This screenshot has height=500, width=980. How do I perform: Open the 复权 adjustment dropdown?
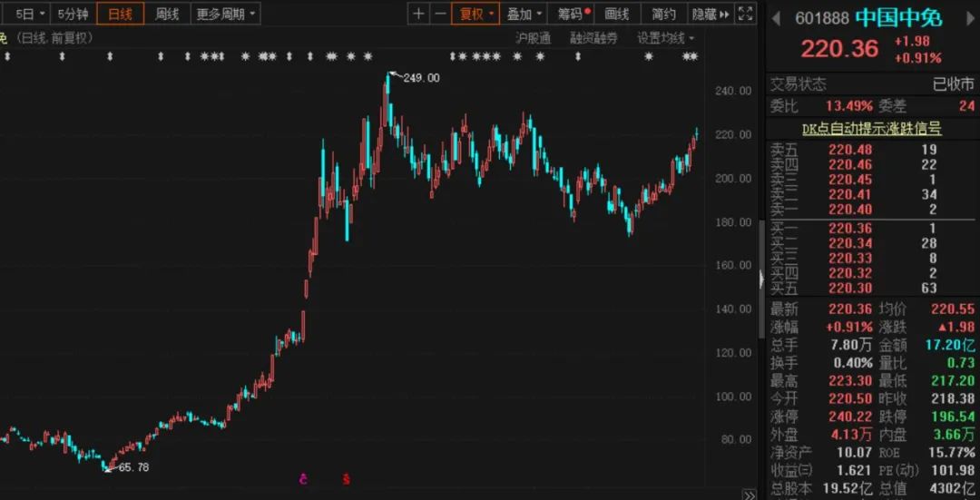point(477,14)
